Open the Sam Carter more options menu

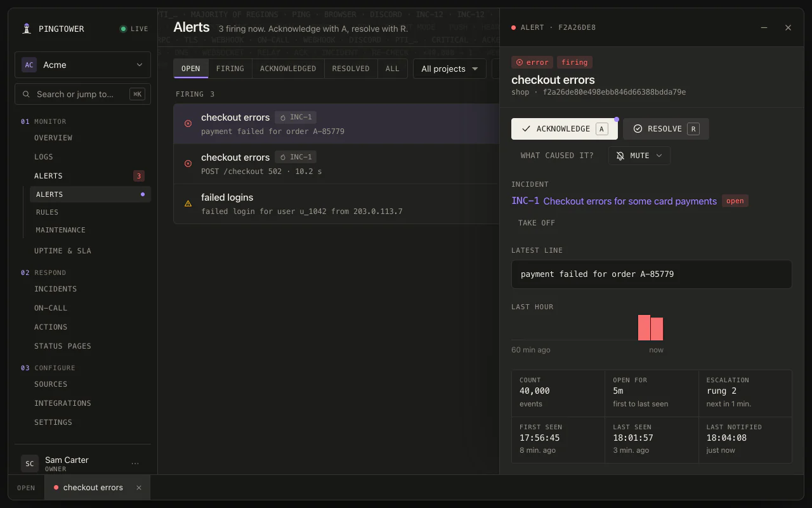coord(135,464)
